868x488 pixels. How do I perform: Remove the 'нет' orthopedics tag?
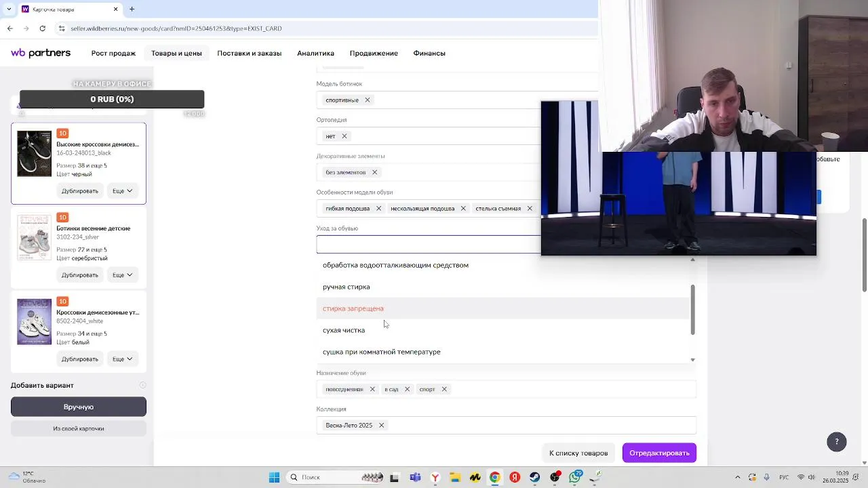point(344,136)
